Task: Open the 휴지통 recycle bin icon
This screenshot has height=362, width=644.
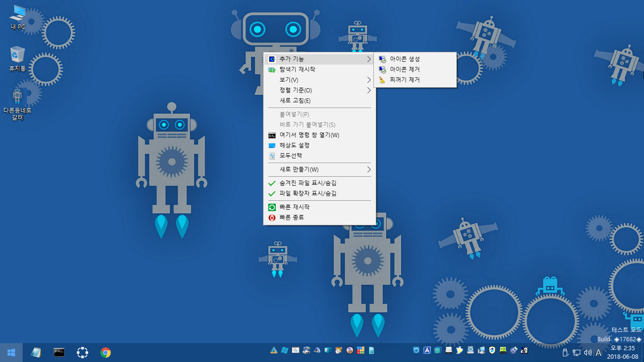Action: [17, 59]
